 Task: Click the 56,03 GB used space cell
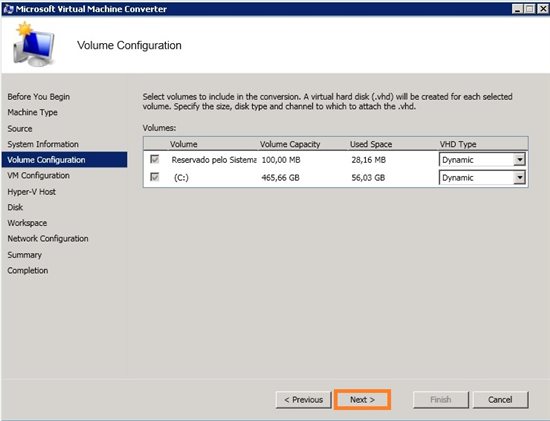point(368,178)
